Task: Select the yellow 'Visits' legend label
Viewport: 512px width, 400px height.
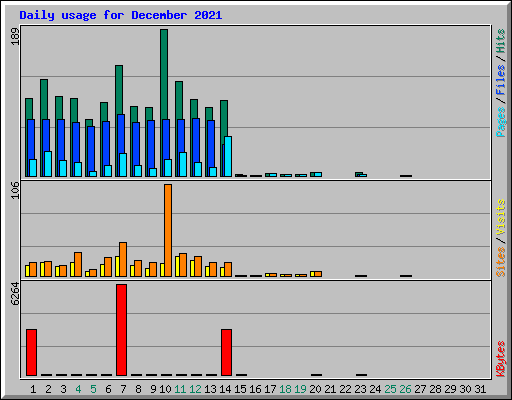Action: point(500,217)
